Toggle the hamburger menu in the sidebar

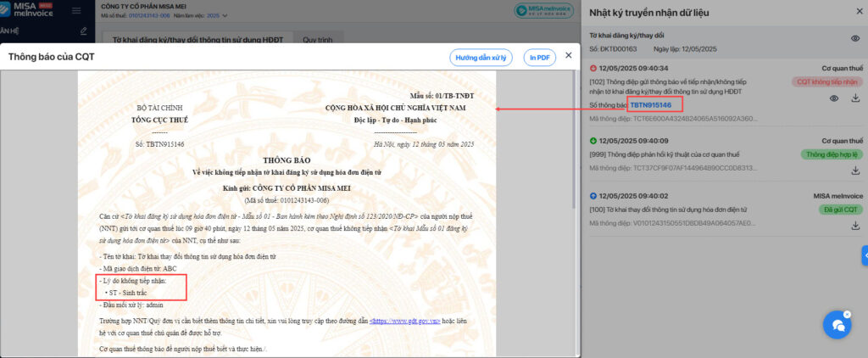76,10
